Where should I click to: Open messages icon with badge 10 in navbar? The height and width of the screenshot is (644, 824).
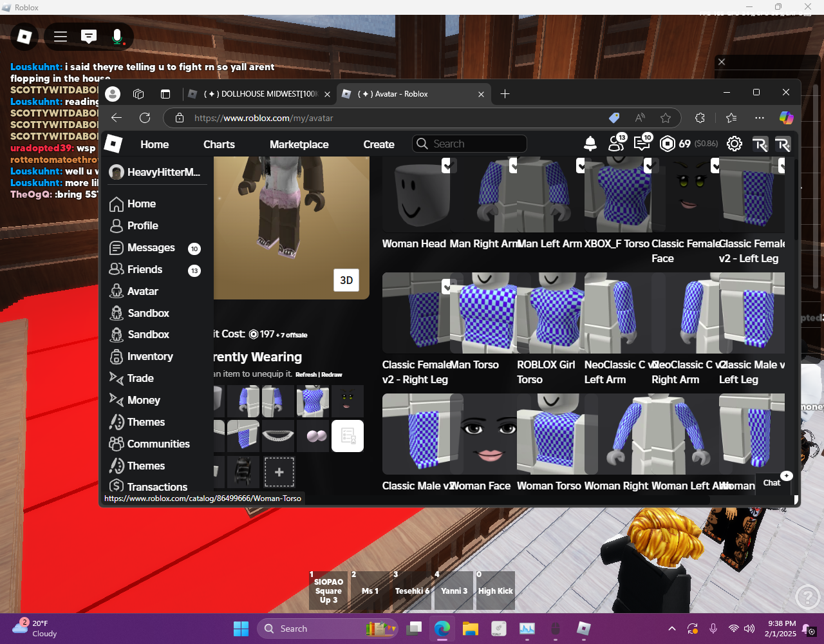642,143
